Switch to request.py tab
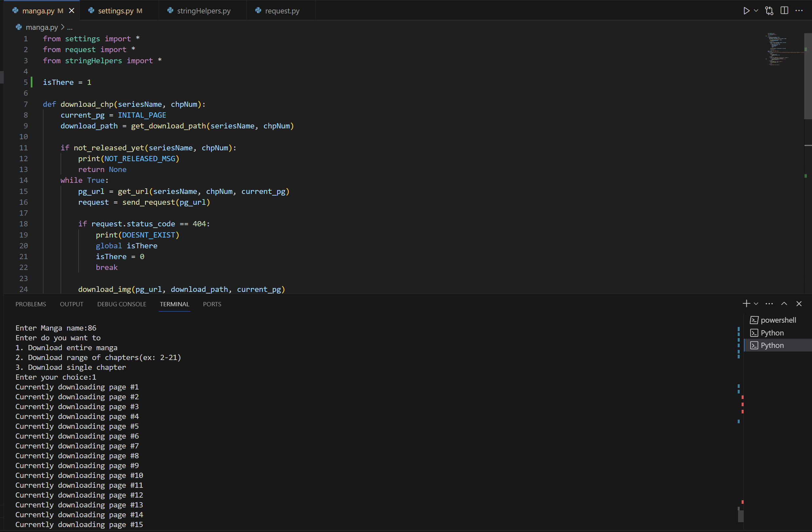812x532 pixels. 281,10
